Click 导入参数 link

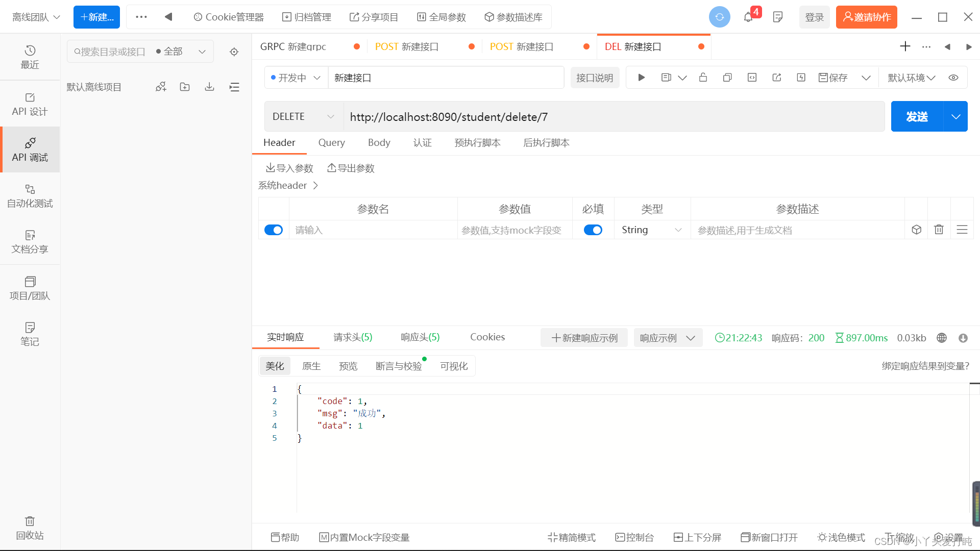pyautogui.click(x=289, y=168)
